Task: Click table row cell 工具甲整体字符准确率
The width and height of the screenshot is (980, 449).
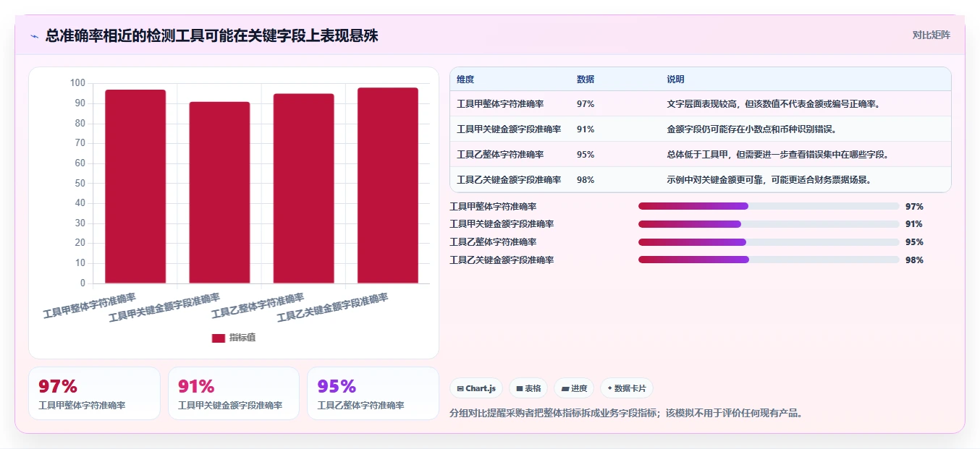Action: 500,104
